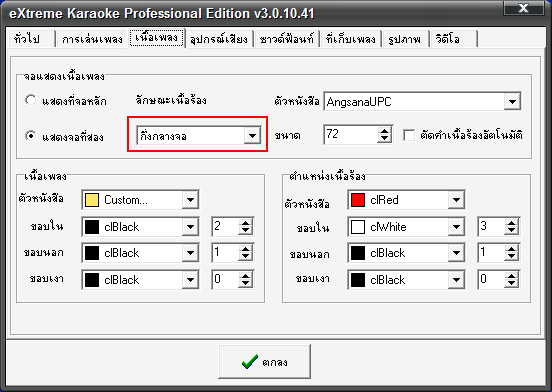Decrease font size 72 with down arrow
The width and height of the screenshot is (552, 392).
click(x=384, y=139)
